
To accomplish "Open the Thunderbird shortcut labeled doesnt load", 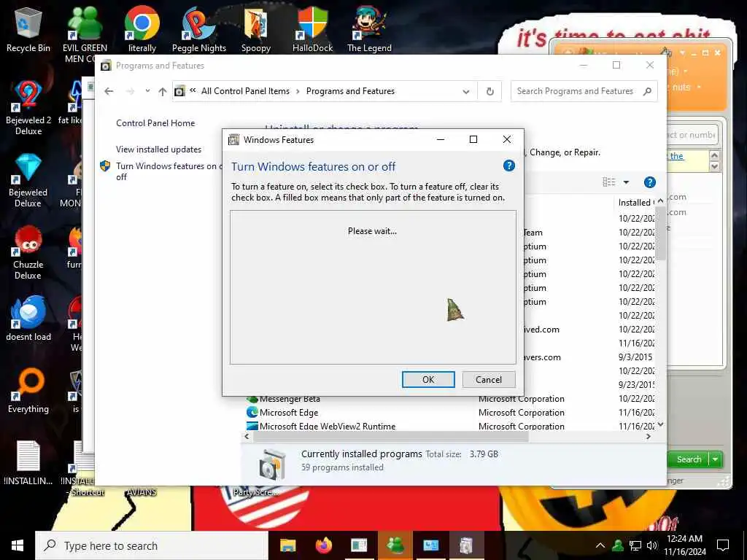I will [x=28, y=318].
